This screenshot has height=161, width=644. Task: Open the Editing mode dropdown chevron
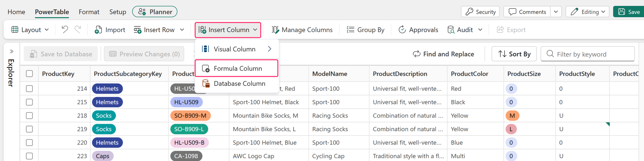(x=603, y=12)
